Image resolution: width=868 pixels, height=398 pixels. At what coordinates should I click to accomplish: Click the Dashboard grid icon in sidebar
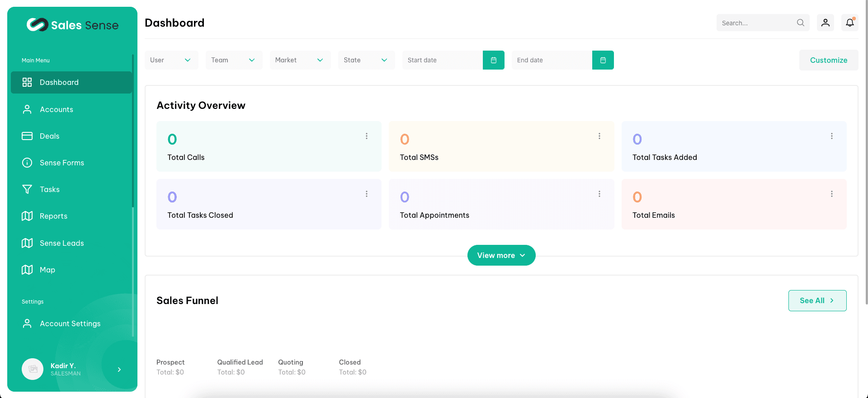[27, 82]
